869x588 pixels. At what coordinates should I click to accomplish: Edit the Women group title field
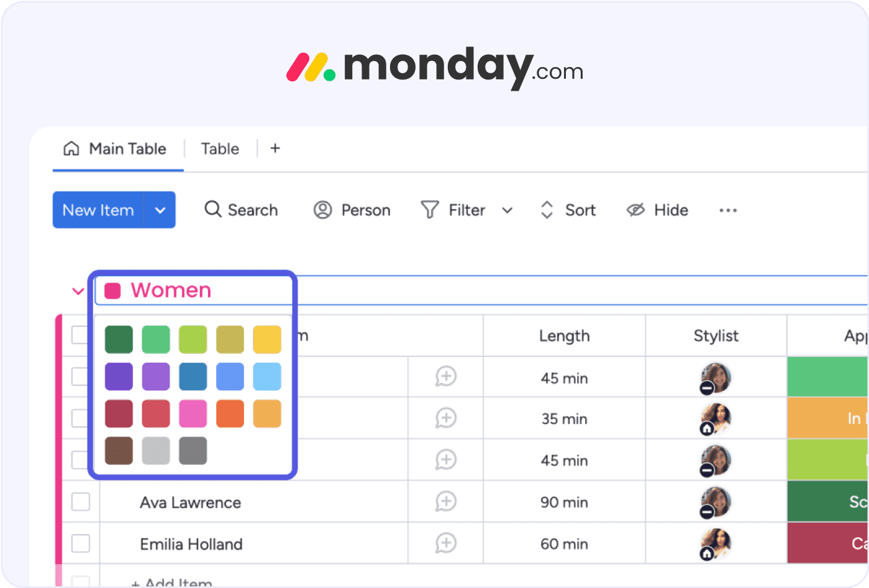click(481, 290)
